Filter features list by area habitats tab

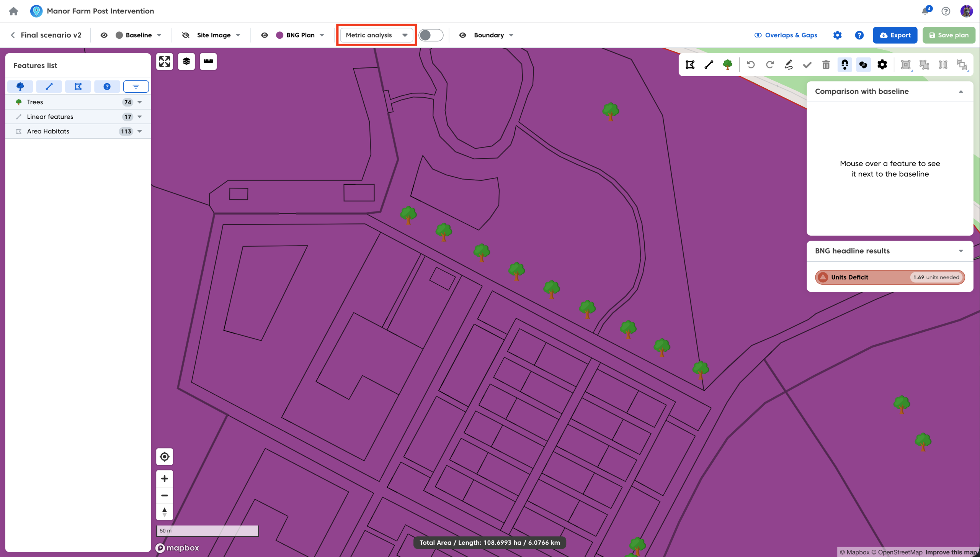pyautogui.click(x=78, y=87)
